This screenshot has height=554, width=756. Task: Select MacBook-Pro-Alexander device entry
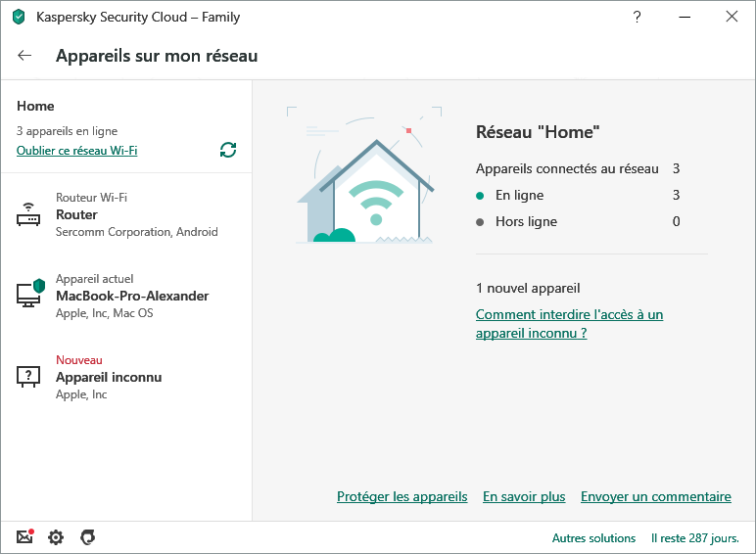coord(126,296)
